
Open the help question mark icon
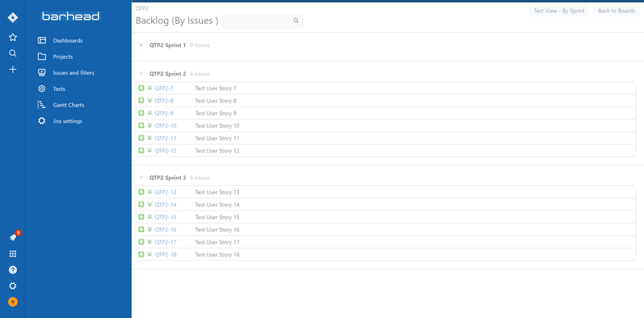tap(13, 270)
